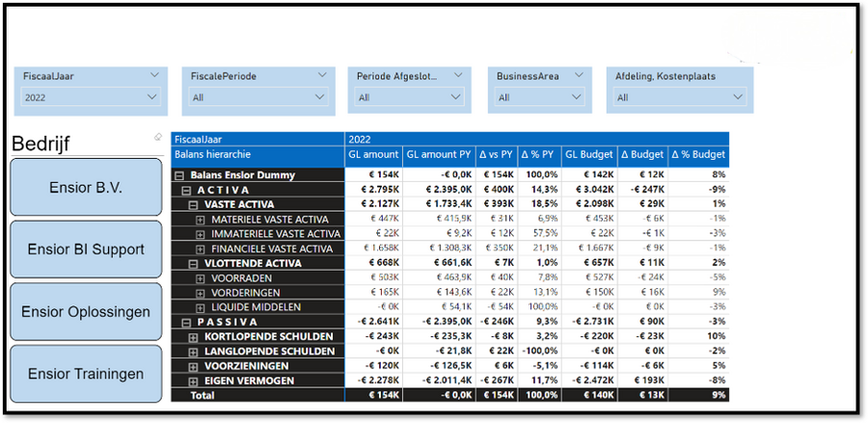Collapse the Balans Ensior Dummy row

point(179,175)
